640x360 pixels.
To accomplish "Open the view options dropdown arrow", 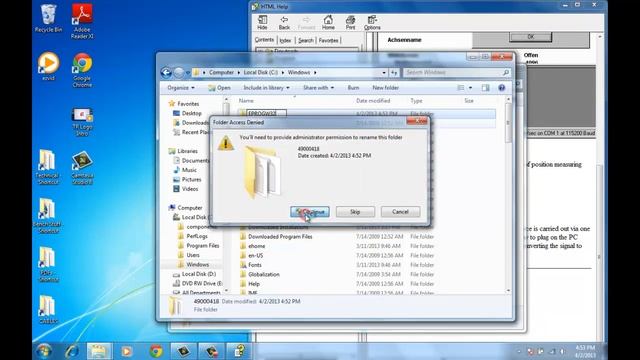I will click(470, 88).
